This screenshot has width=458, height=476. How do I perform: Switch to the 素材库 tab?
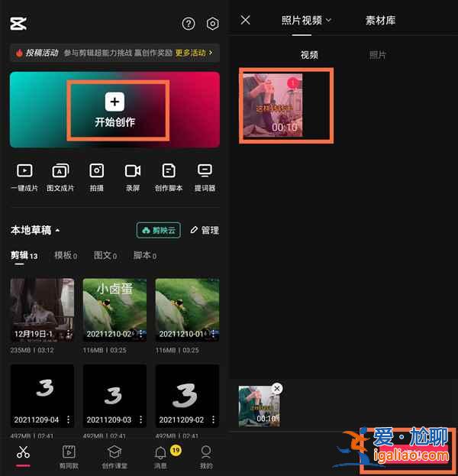(380, 21)
